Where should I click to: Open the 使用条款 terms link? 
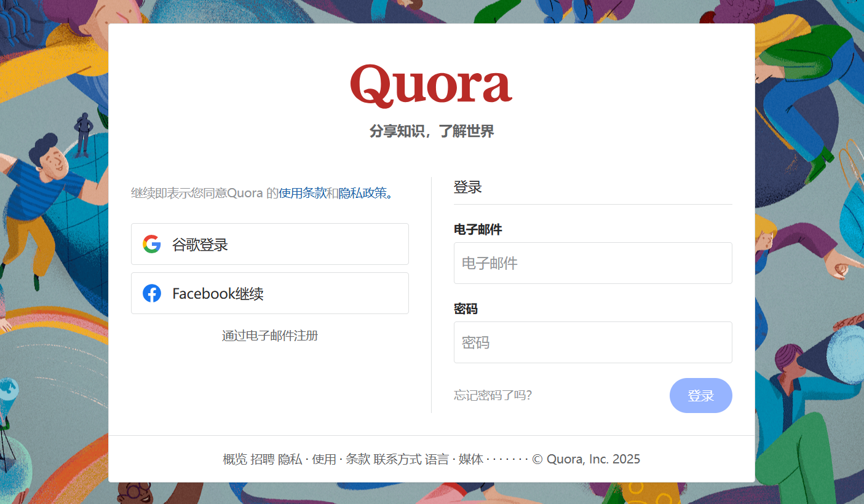(x=303, y=193)
